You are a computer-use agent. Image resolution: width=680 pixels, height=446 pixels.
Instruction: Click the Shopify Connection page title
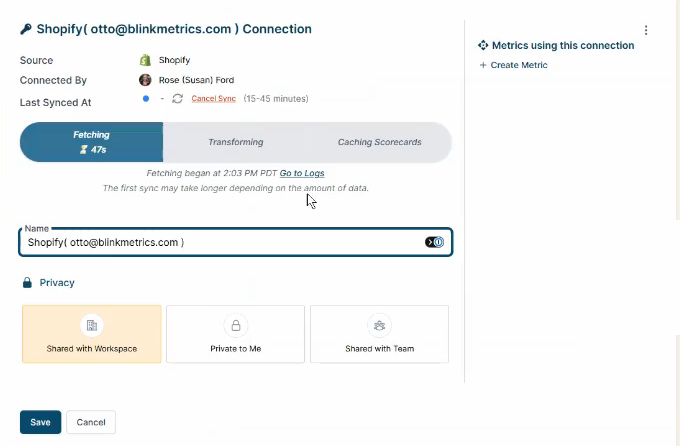174,29
